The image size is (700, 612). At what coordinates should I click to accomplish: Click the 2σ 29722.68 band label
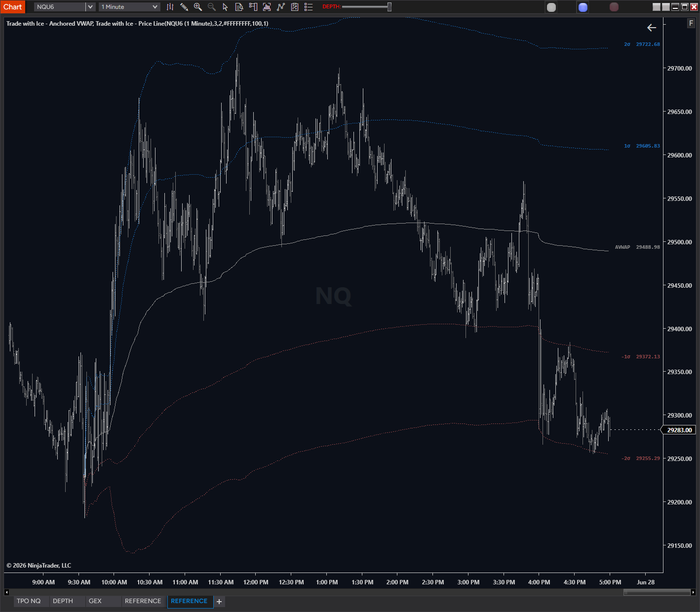(x=642, y=44)
